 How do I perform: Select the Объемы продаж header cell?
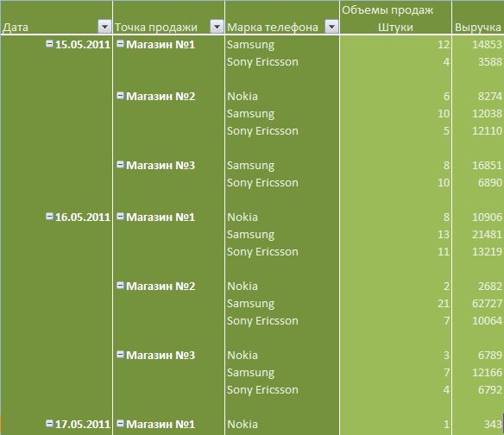pyautogui.click(x=387, y=10)
